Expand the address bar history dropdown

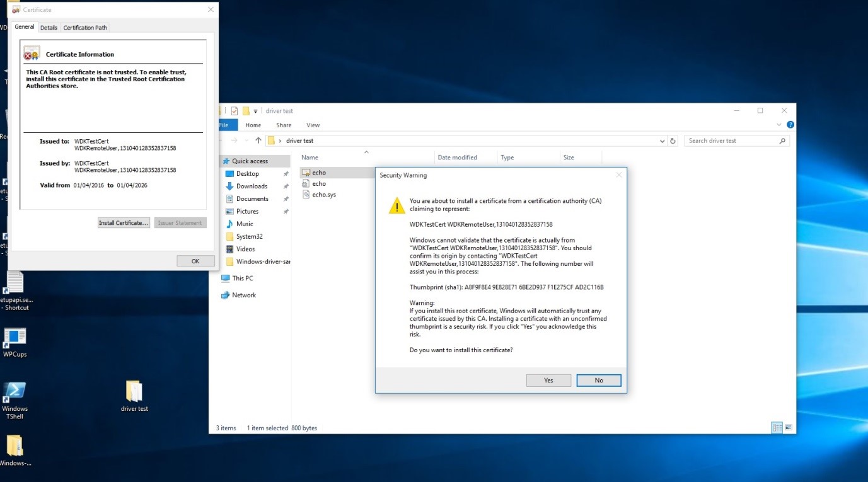click(x=662, y=141)
